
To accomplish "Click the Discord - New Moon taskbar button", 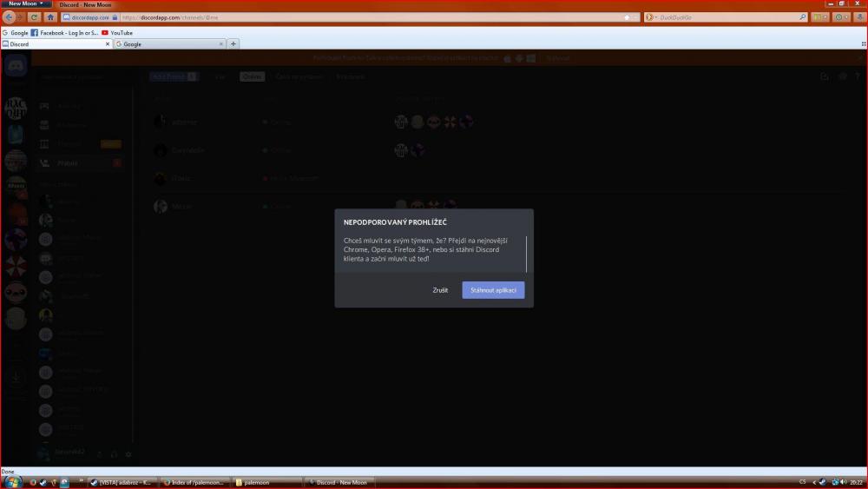I will tap(339, 482).
